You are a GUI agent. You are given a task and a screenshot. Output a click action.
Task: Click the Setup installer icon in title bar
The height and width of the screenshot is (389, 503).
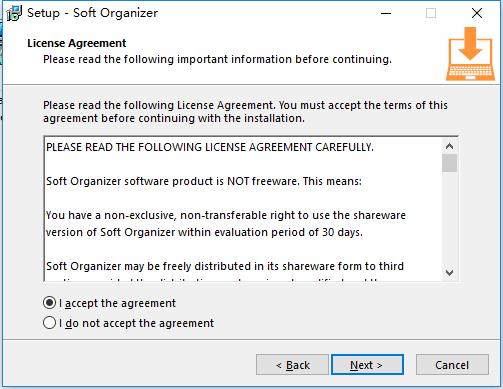click(x=14, y=13)
